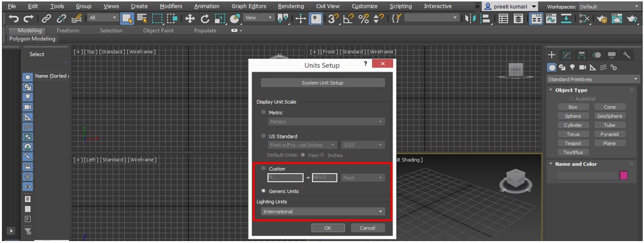This screenshot has height=243, width=644.
Task: Open Graph Editors menu
Action: click(x=248, y=6)
